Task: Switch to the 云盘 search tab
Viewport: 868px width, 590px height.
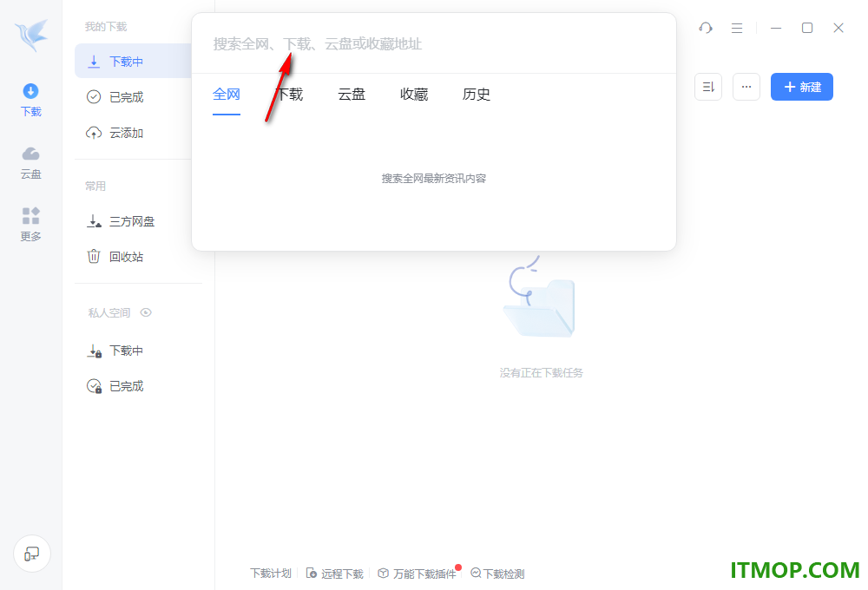Action: click(x=352, y=95)
